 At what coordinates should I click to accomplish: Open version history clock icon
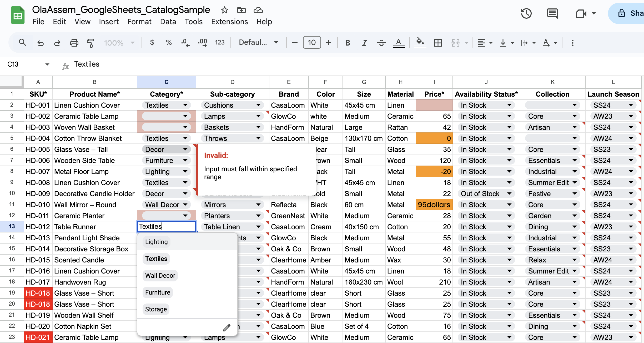[526, 13]
